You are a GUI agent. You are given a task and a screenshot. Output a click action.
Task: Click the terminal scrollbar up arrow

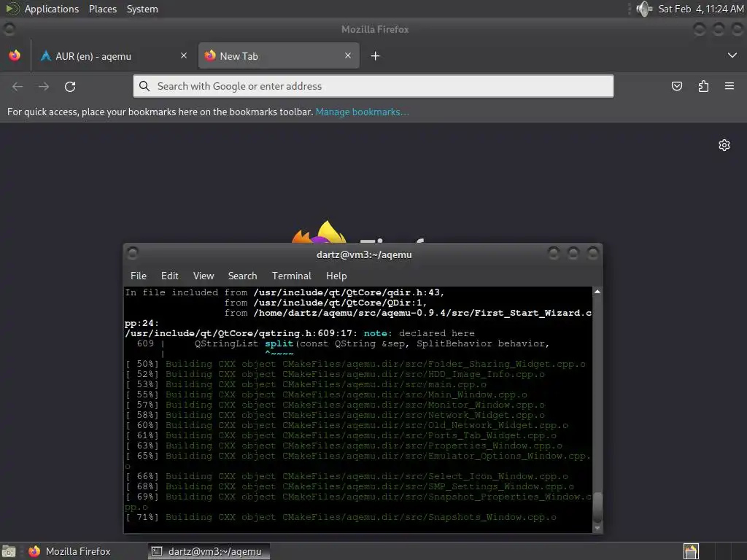point(597,292)
